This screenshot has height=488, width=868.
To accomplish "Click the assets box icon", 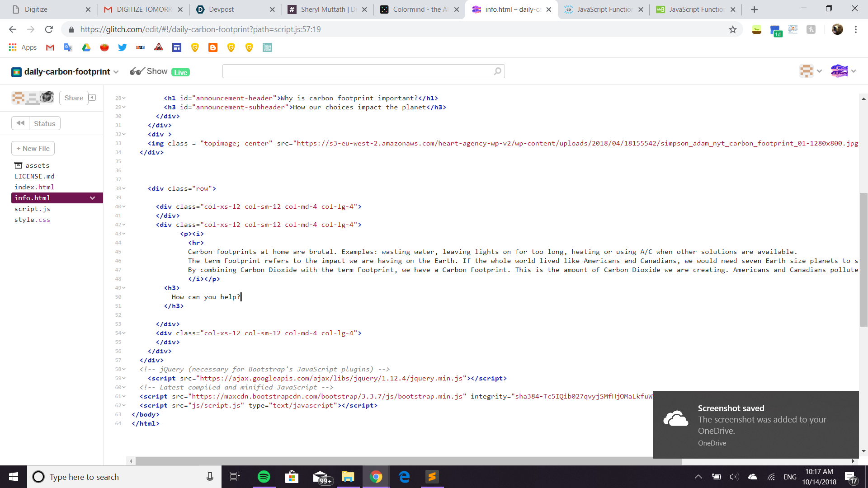I will [x=18, y=165].
